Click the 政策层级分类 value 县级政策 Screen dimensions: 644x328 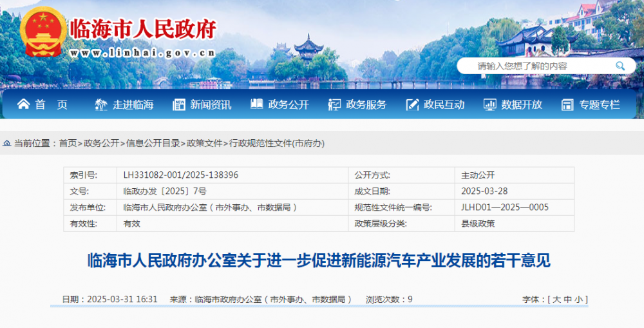(478, 224)
